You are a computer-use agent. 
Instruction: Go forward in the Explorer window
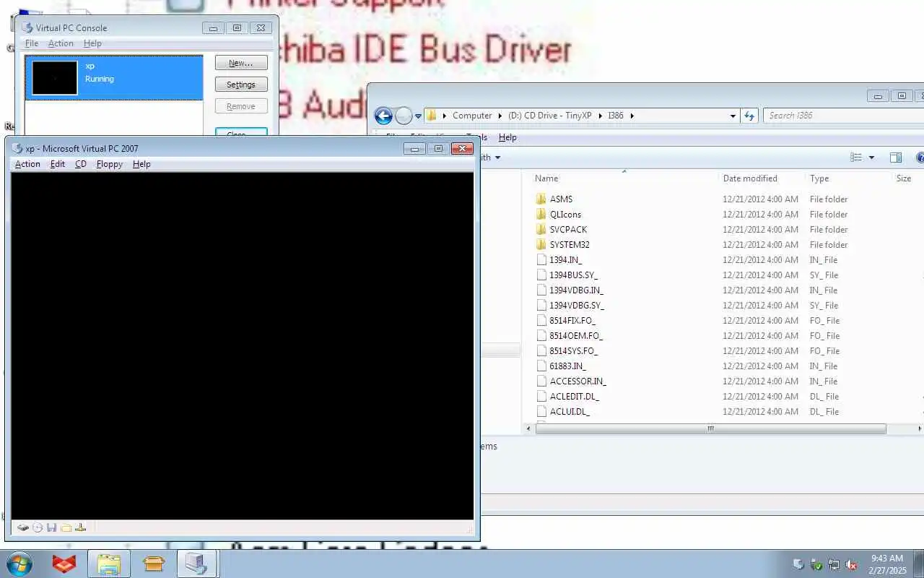pyautogui.click(x=404, y=116)
